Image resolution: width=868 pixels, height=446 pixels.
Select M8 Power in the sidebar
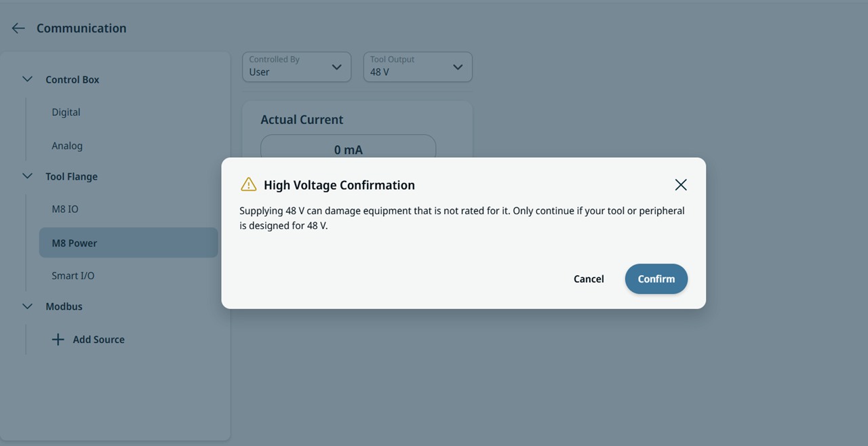[128, 243]
